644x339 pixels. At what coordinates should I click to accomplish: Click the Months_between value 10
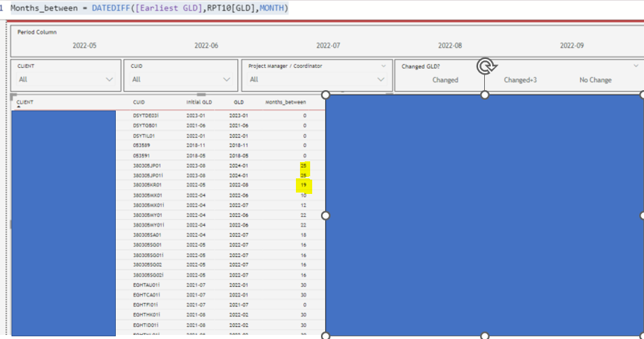click(x=303, y=195)
